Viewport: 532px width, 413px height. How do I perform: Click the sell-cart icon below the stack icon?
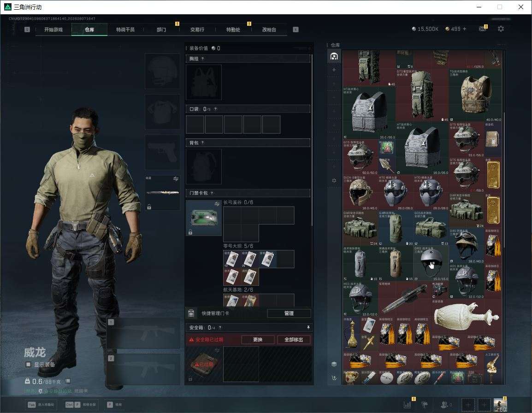click(334, 378)
